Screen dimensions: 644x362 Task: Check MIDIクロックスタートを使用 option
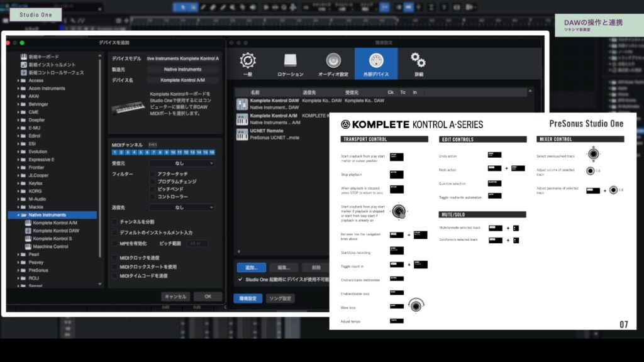click(114, 266)
